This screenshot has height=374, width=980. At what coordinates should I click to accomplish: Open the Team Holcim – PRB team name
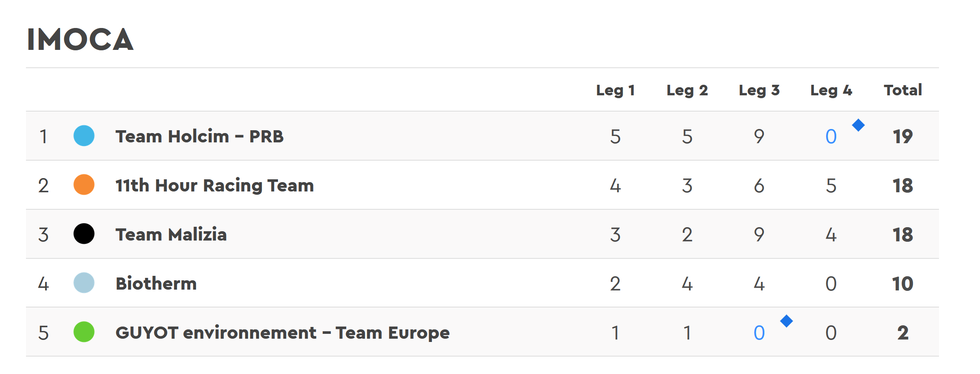click(199, 136)
